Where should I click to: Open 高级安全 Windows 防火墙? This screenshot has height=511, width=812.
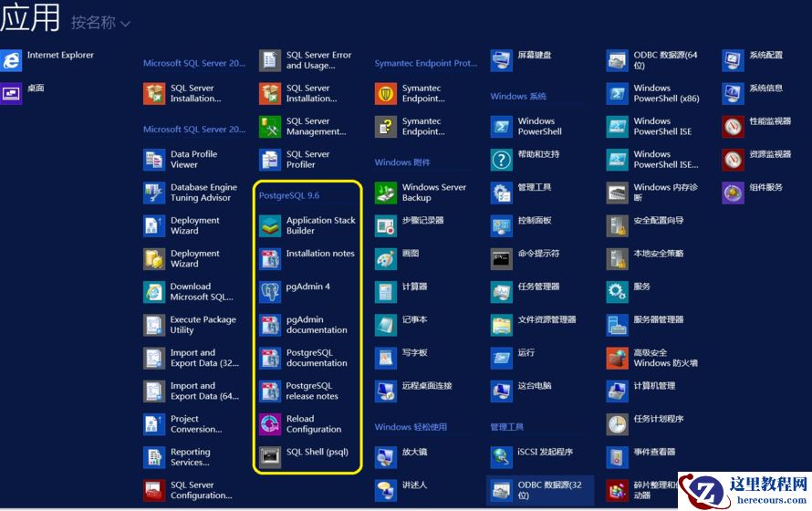[x=652, y=359]
